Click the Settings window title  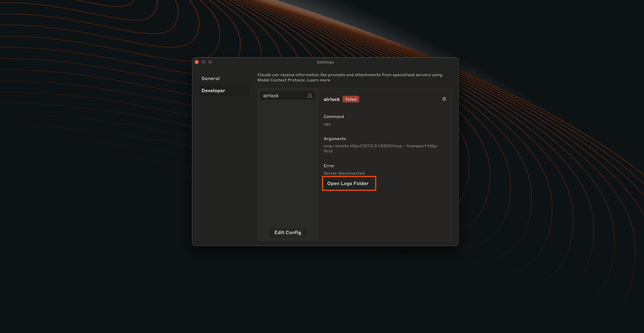point(325,62)
